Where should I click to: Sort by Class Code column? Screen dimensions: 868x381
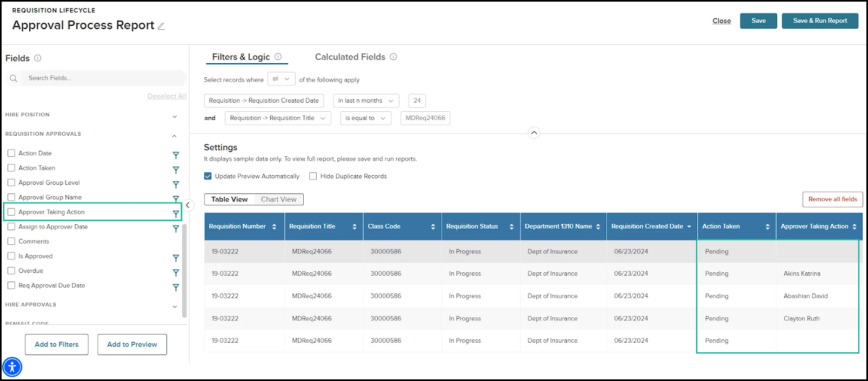point(433,226)
